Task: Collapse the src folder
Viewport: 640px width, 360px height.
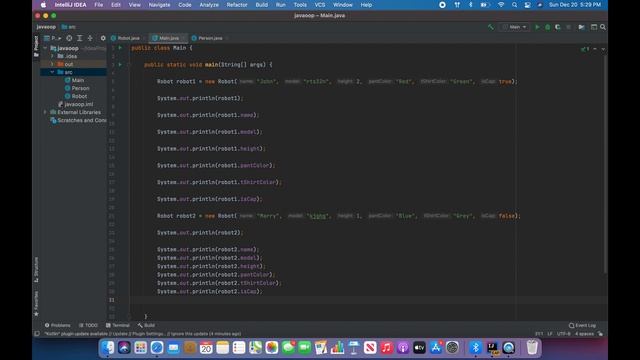Action: click(x=52, y=72)
